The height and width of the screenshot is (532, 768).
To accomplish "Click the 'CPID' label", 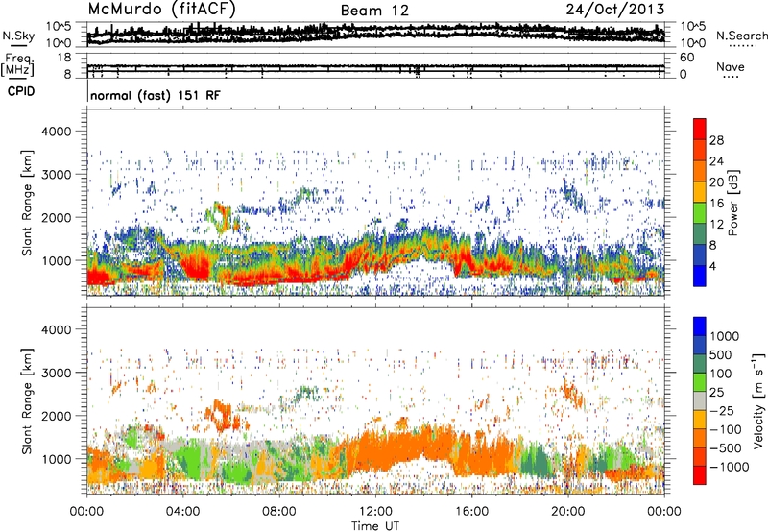I will coord(21,91).
